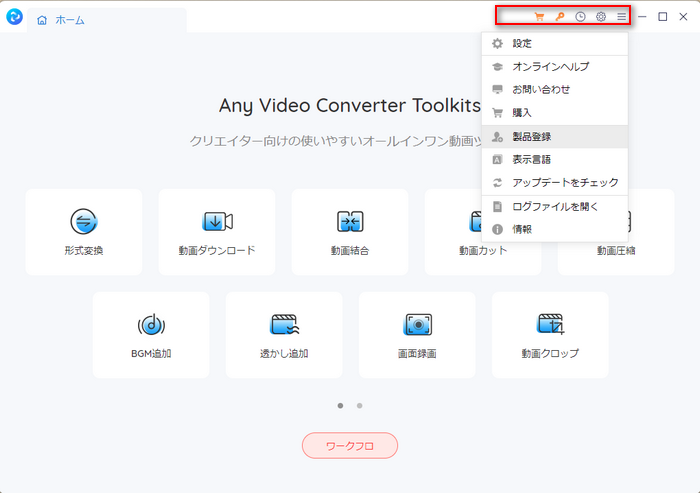Open the 透かし追加 tool
Viewport: 700px width, 493px height.
(284, 335)
